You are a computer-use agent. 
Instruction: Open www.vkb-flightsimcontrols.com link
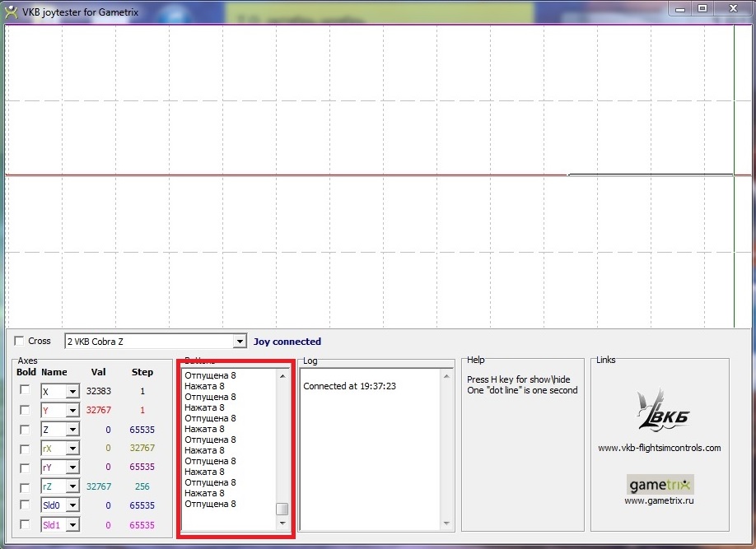click(x=659, y=448)
